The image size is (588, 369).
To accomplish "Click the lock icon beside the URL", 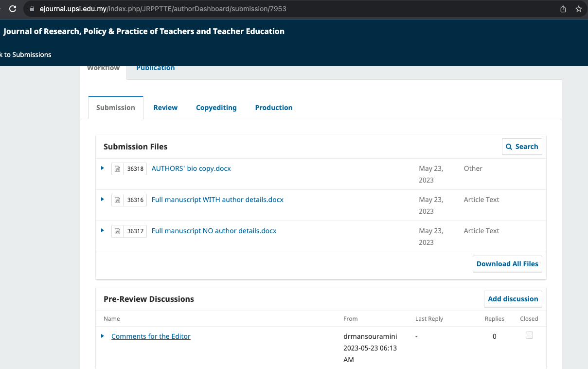I will [33, 9].
